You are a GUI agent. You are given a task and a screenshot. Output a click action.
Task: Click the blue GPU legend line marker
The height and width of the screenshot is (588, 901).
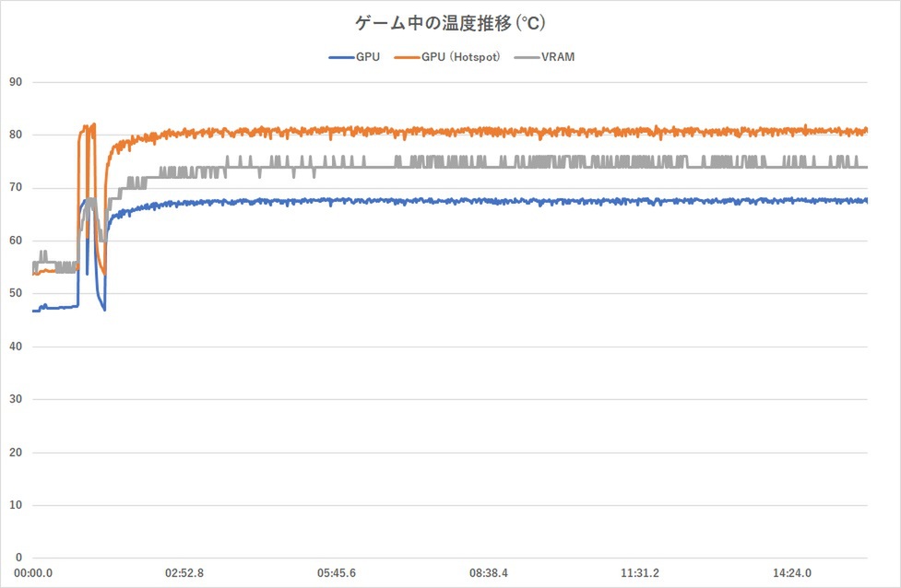click(x=340, y=57)
